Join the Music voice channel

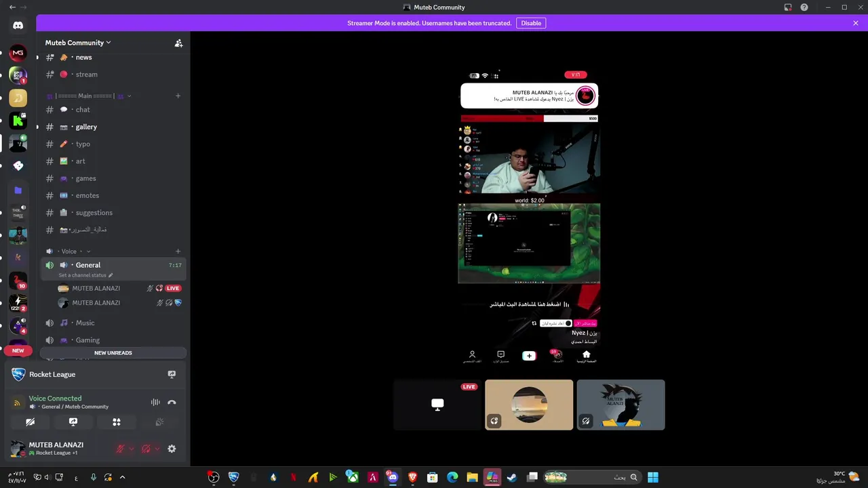[x=112, y=323]
